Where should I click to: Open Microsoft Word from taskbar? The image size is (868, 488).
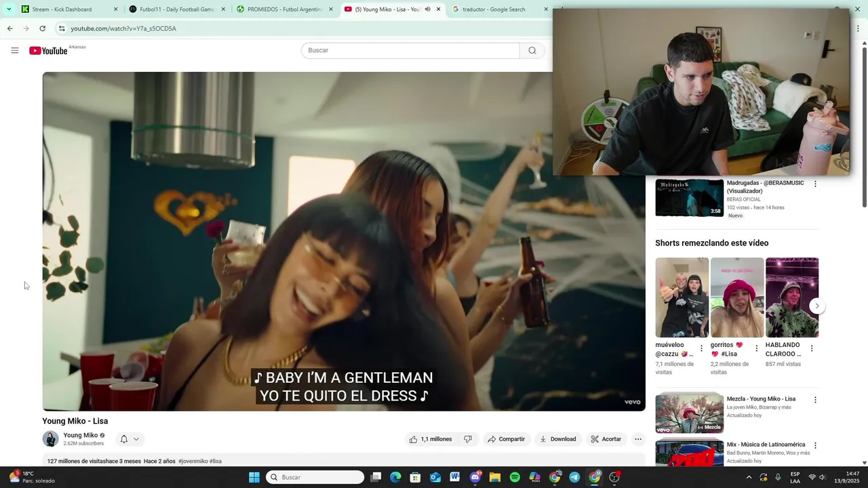tap(455, 477)
